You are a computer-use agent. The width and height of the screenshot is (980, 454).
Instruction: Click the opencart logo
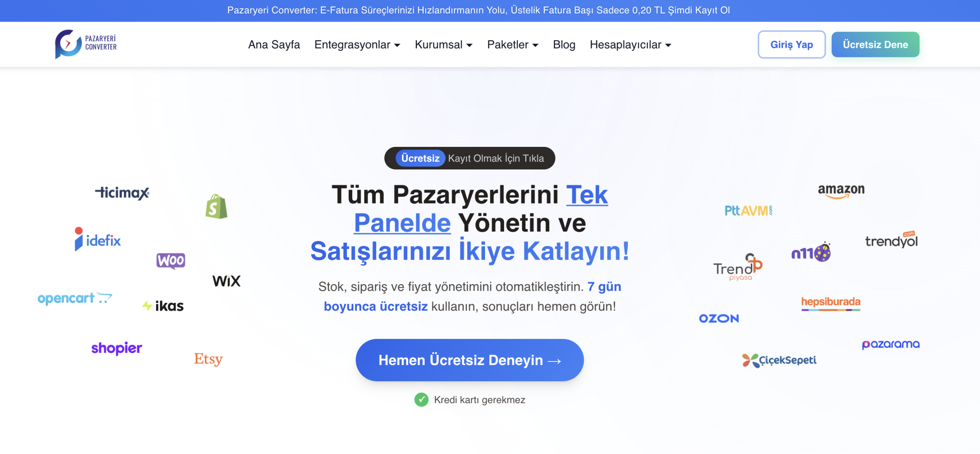click(x=75, y=298)
